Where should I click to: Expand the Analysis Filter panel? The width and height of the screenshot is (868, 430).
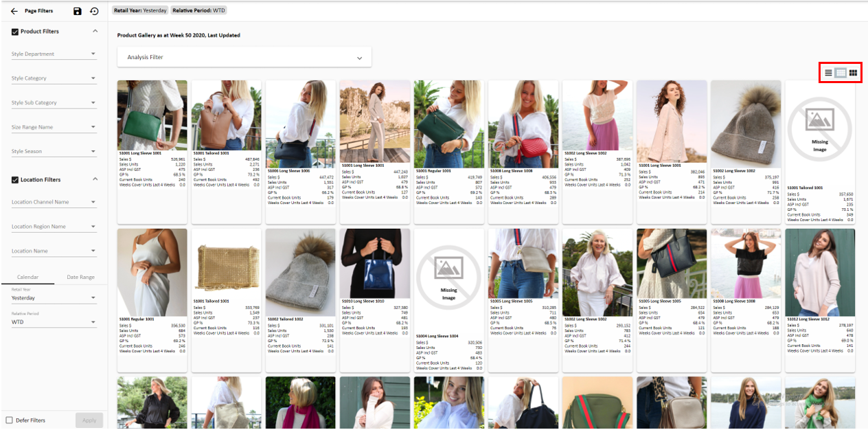pos(244,58)
